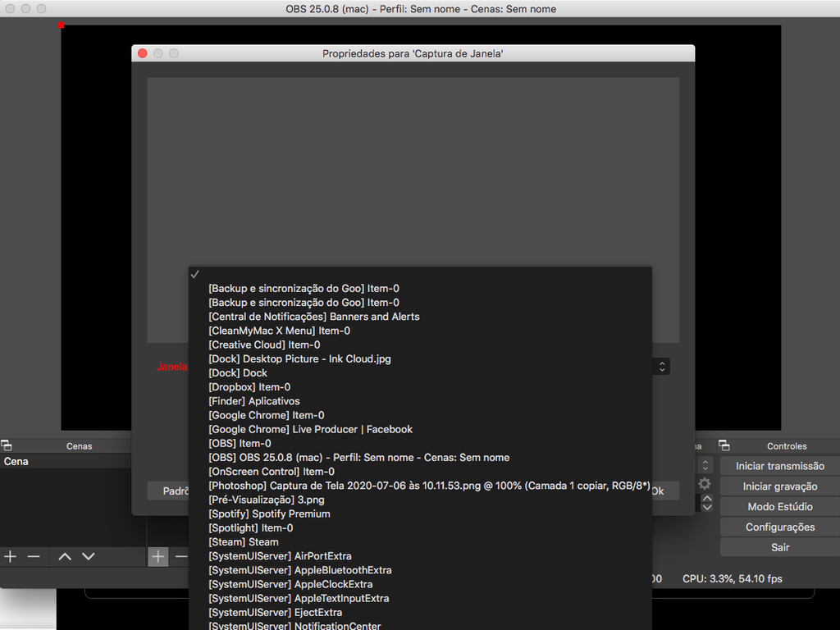Click Iniciar transmissão button
This screenshot has width=840, height=630.
pos(780,466)
